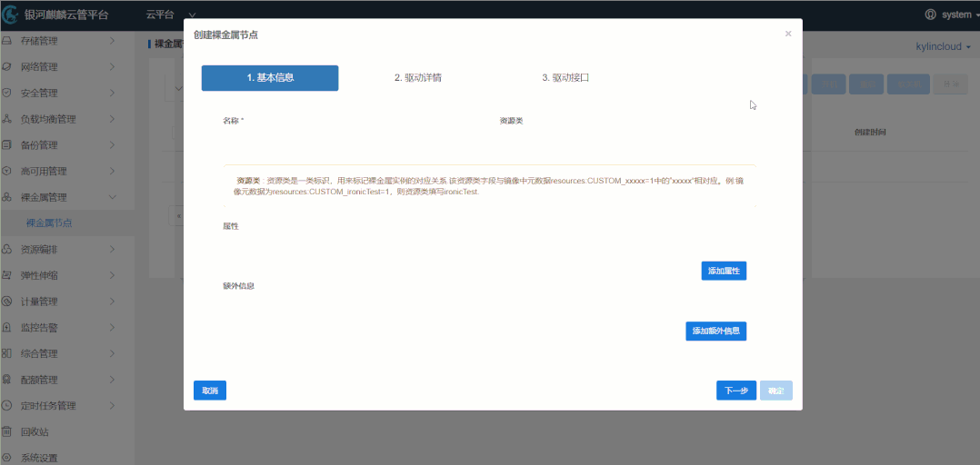This screenshot has width=980, height=465.
Task: Click the load balancing management icon
Action: coord(6,119)
